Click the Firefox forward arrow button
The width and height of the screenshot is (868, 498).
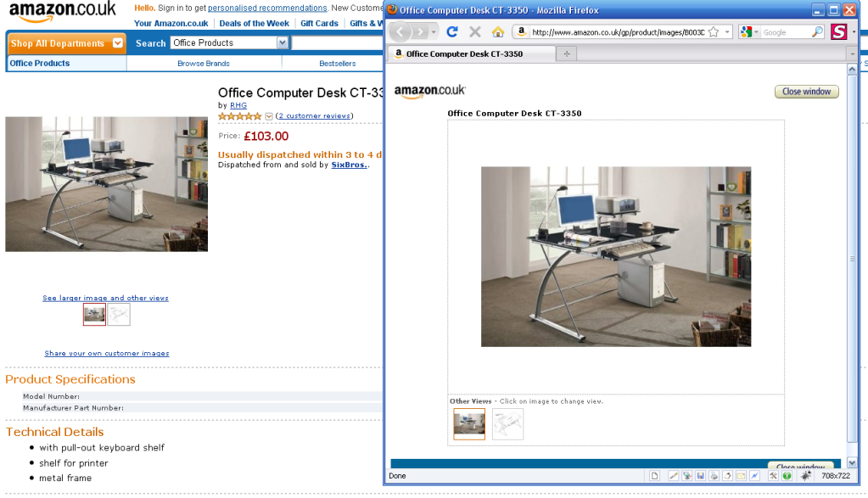[x=420, y=32]
